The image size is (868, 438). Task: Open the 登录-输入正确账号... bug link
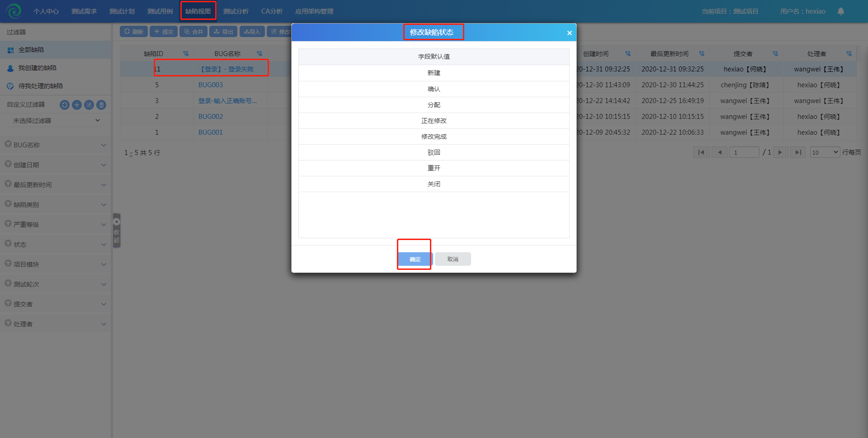point(227,101)
